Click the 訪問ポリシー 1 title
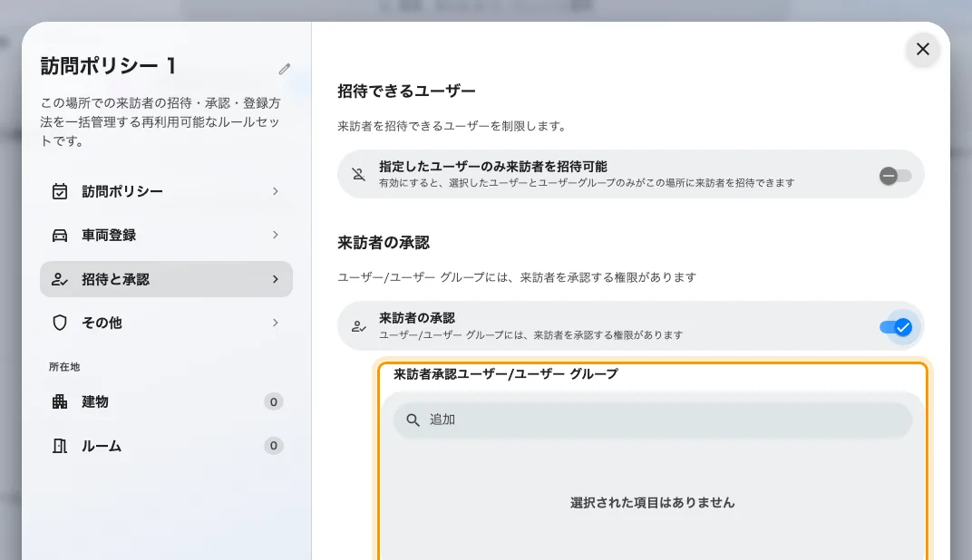The image size is (972, 560). [x=109, y=65]
